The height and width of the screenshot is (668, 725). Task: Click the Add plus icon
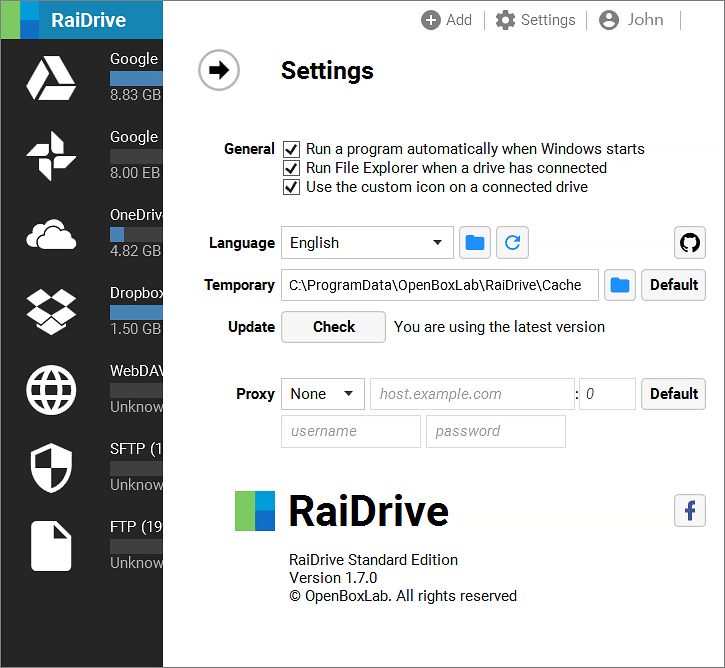click(430, 20)
